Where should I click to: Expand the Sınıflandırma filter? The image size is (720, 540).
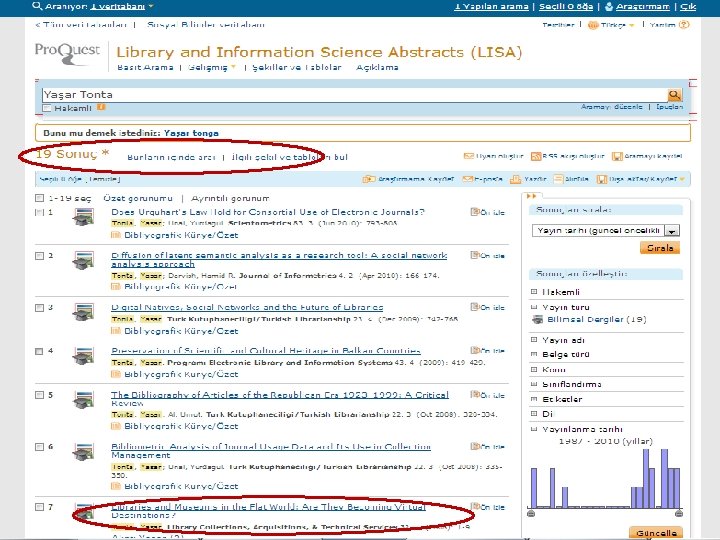534,384
